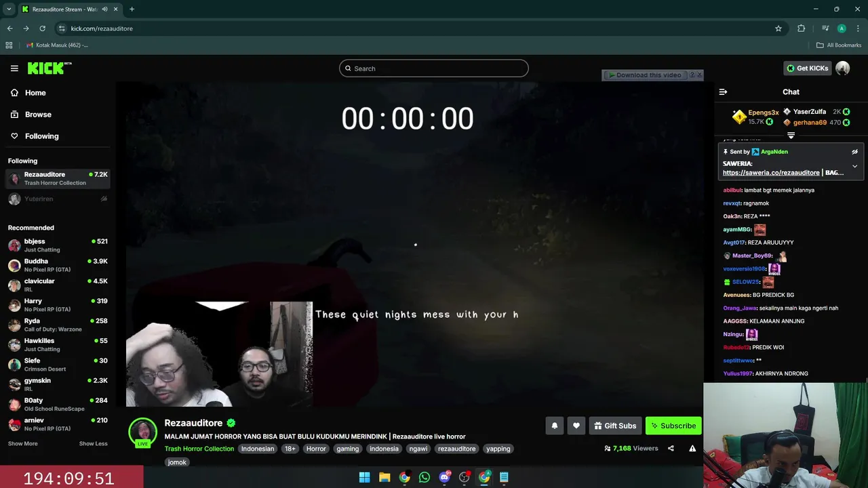868x488 pixels.
Task: Open recommended channel Buddha
Action: coord(58,265)
